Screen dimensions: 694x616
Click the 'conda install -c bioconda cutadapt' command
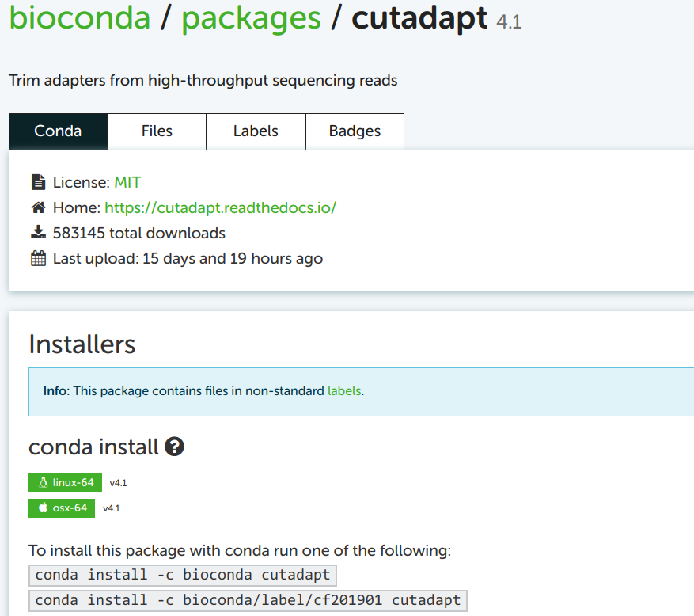[x=182, y=575]
